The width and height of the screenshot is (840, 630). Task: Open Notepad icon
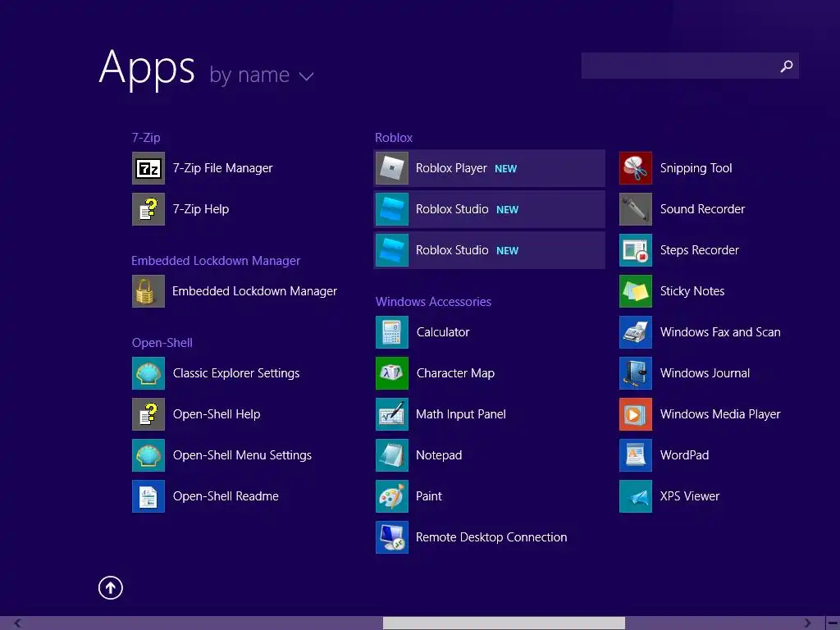(x=392, y=454)
